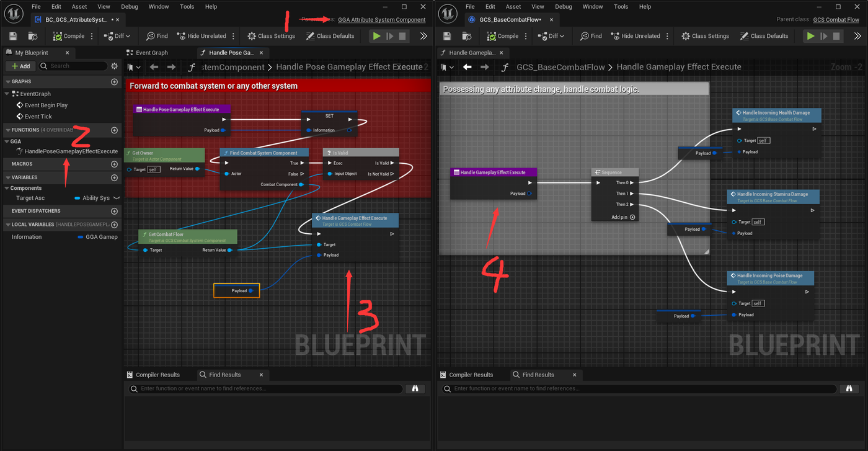The image size is (868, 451).
Task: Open Asset menu in right window
Action: pos(513,7)
